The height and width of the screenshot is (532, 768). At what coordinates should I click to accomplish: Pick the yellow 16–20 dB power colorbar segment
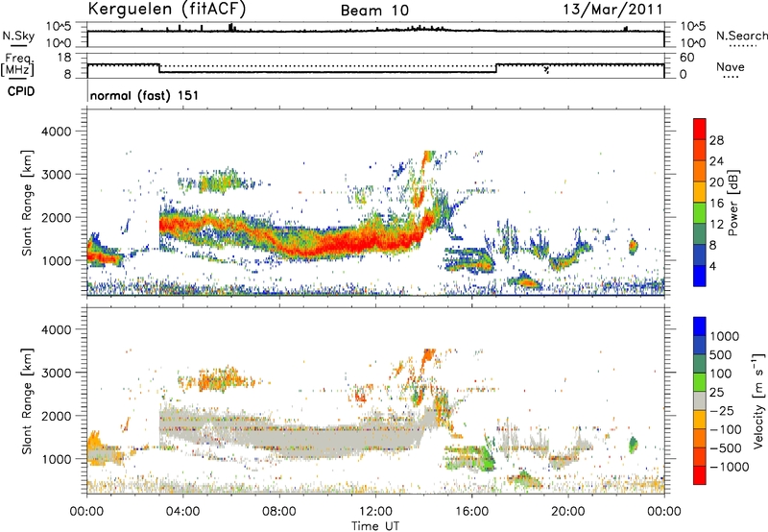point(700,192)
